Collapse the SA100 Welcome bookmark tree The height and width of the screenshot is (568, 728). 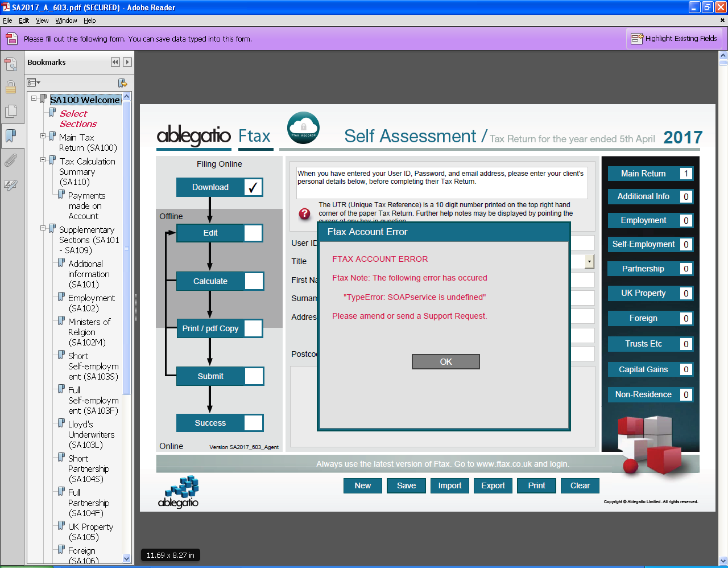pos(34,98)
